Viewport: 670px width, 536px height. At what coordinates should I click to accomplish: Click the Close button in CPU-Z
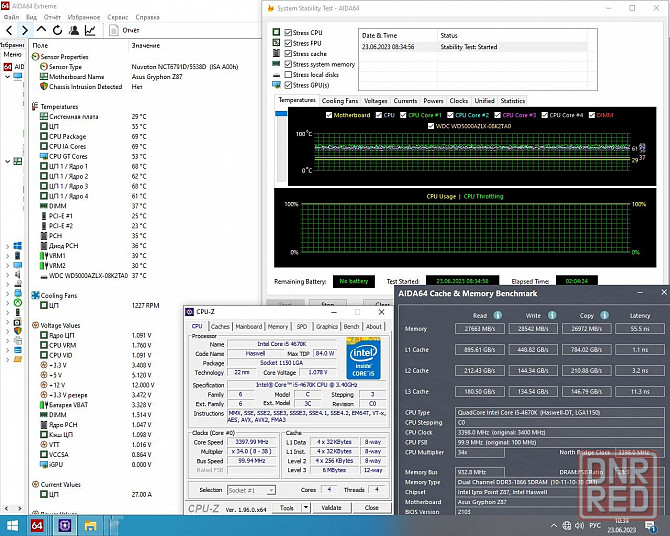pyautogui.click(x=371, y=507)
